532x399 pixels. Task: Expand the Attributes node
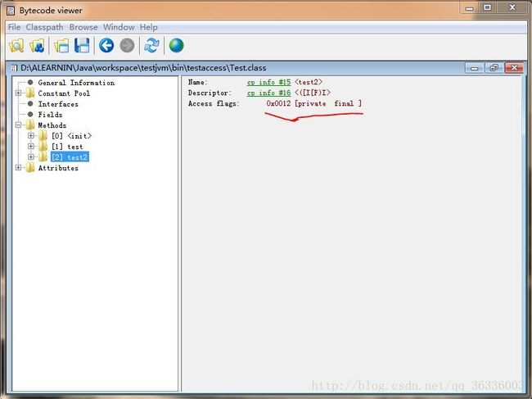[x=18, y=168]
